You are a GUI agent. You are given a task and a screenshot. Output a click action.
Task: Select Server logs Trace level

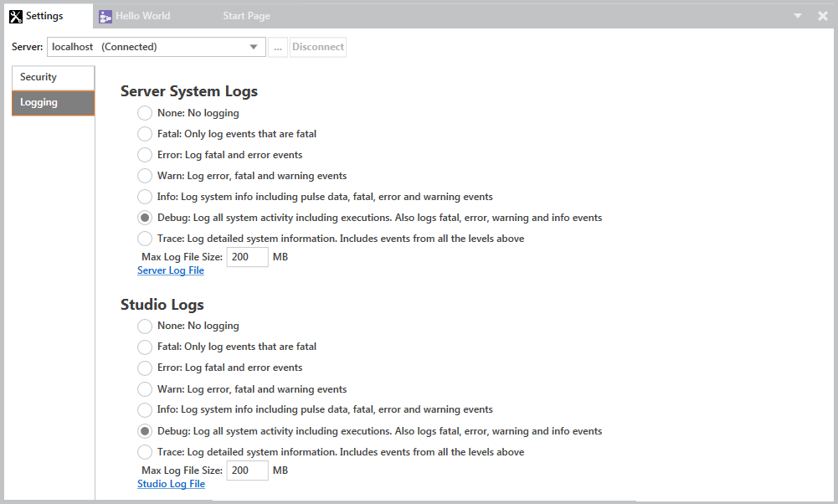[145, 239]
